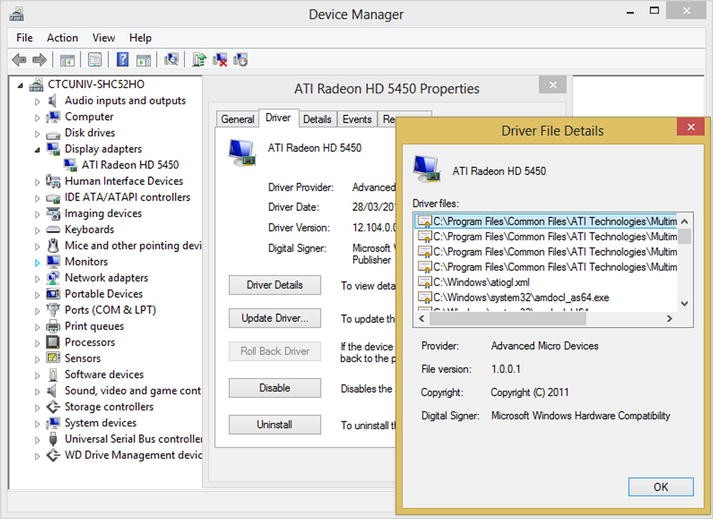Click the Keyboards icon in device tree

[53, 230]
